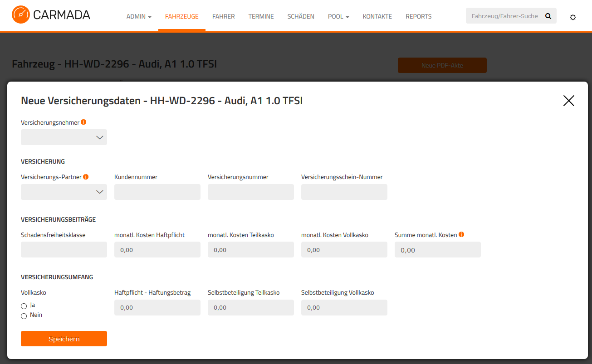Click the dialog title Neue Versicherungsdaten

click(x=162, y=101)
